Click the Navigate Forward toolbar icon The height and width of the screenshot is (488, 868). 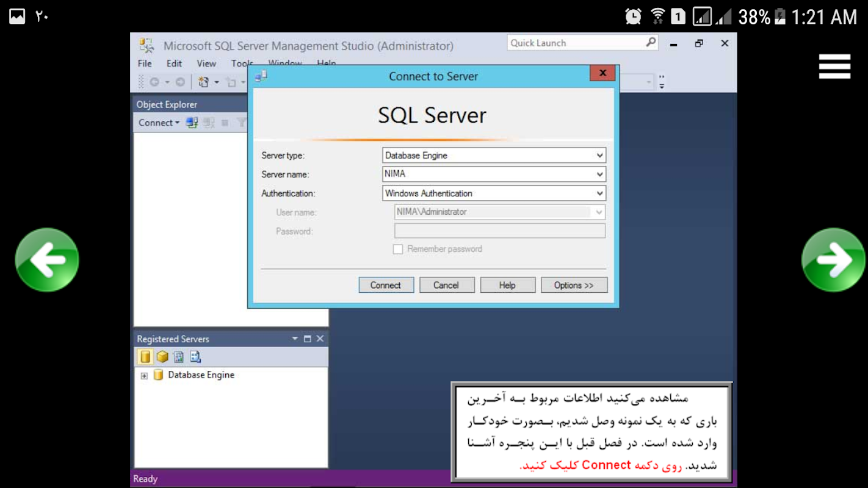pyautogui.click(x=180, y=82)
